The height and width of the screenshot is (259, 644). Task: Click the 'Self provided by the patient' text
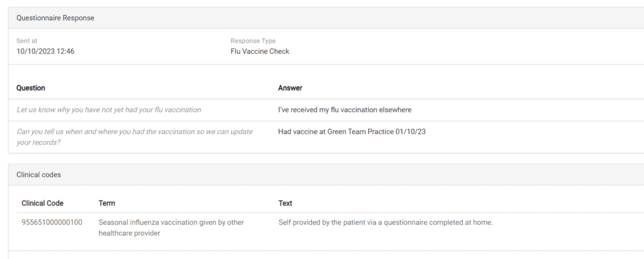(386, 223)
